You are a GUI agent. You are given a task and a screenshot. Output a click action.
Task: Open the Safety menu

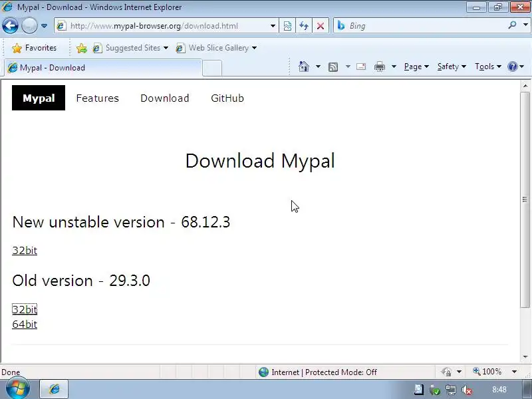click(x=452, y=66)
